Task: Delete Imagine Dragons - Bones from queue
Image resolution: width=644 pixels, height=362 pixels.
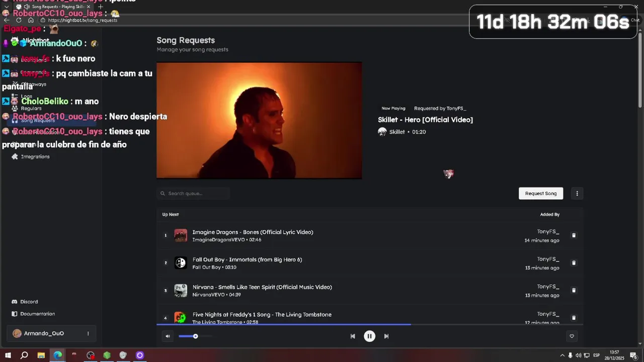Action: pyautogui.click(x=574, y=235)
